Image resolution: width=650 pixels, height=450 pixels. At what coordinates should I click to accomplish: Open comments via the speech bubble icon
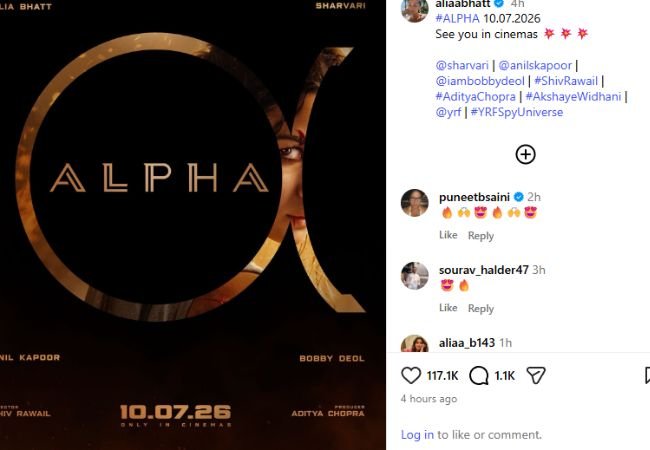[479, 376]
